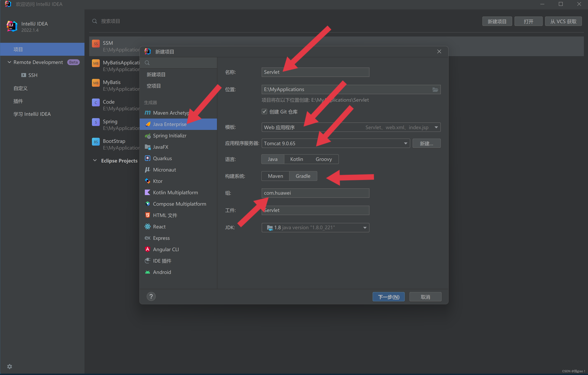Select Spring Initializr generator
This screenshot has height=375, width=588.
pyautogui.click(x=178, y=136)
